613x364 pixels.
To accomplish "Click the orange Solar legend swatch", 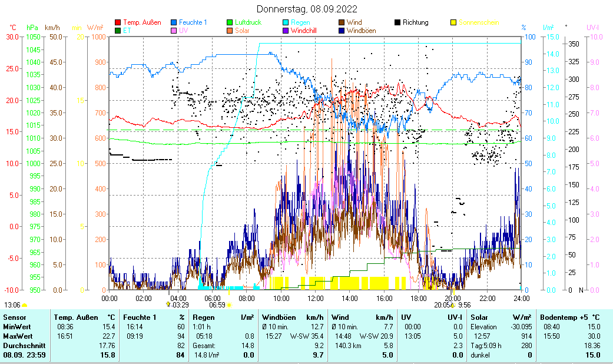I will pyautogui.click(x=230, y=31).
